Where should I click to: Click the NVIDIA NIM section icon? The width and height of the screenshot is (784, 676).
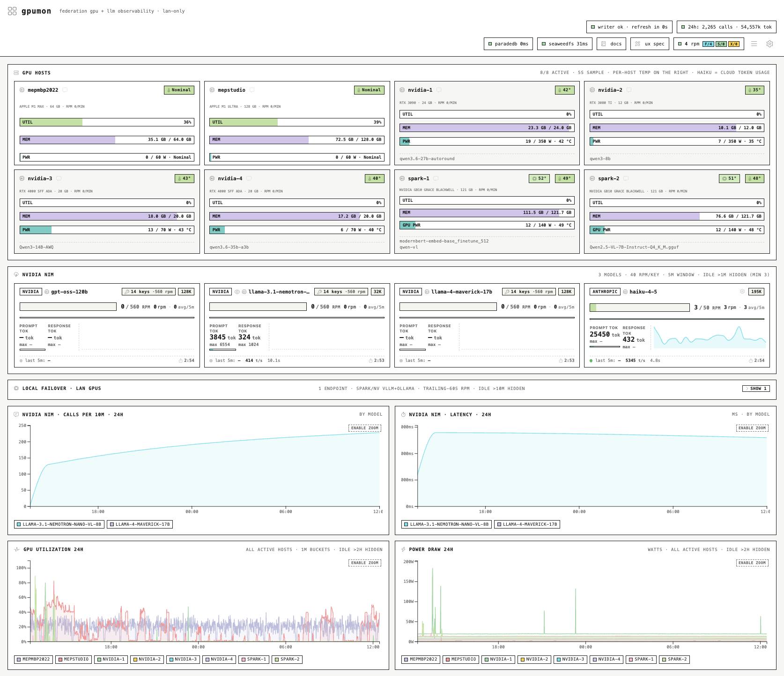pyautogui.click(x=16, y=274)
